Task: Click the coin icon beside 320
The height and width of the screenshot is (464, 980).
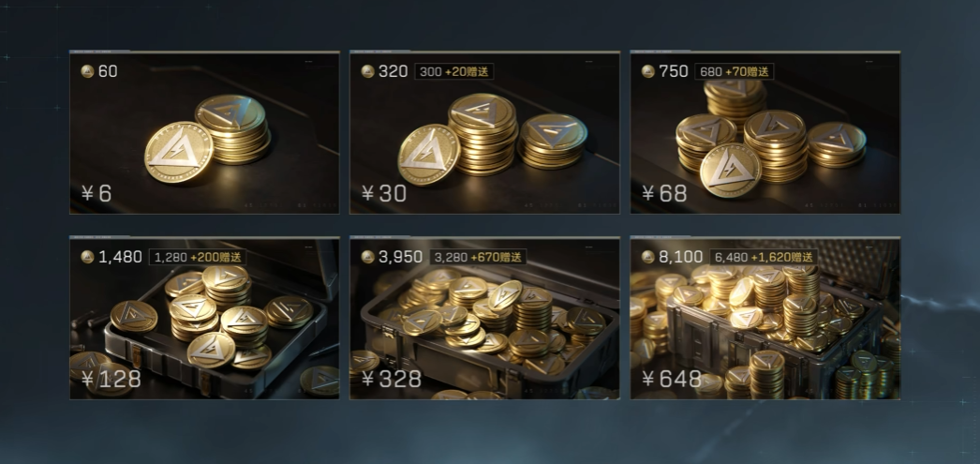Action: 367,71
